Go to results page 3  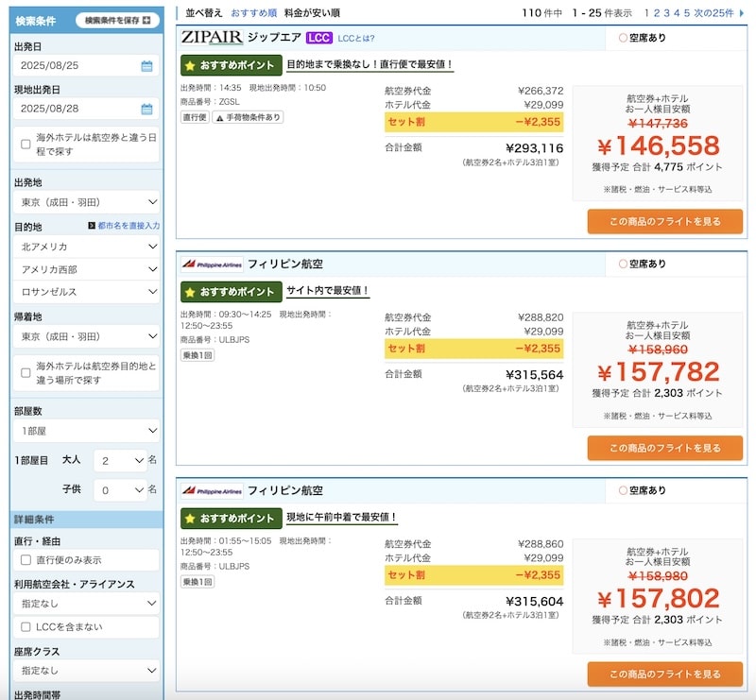tap(666, 13)
